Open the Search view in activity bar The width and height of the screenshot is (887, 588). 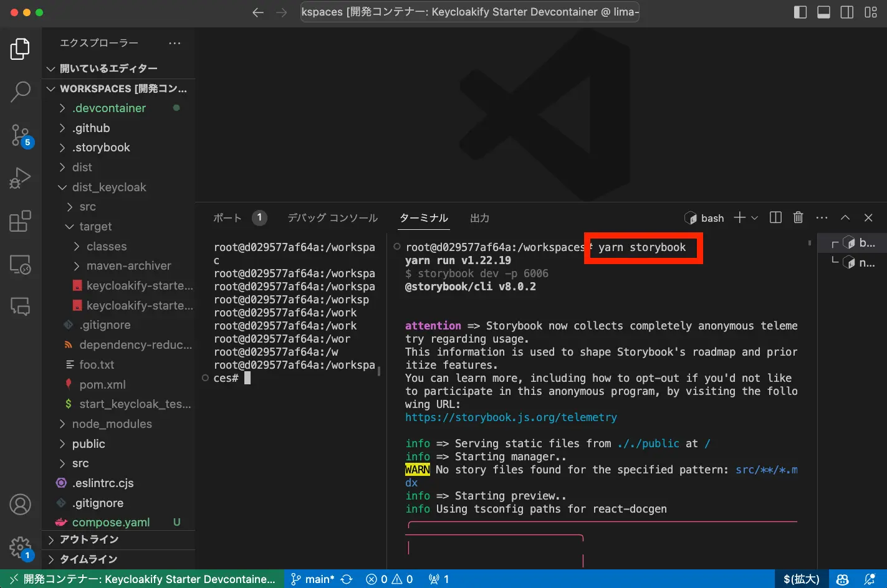coord(20,91)
